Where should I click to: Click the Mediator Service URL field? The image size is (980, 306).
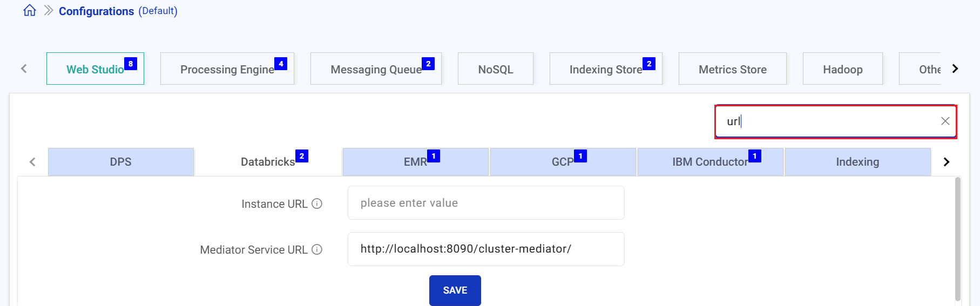click(x=486, y=249)
